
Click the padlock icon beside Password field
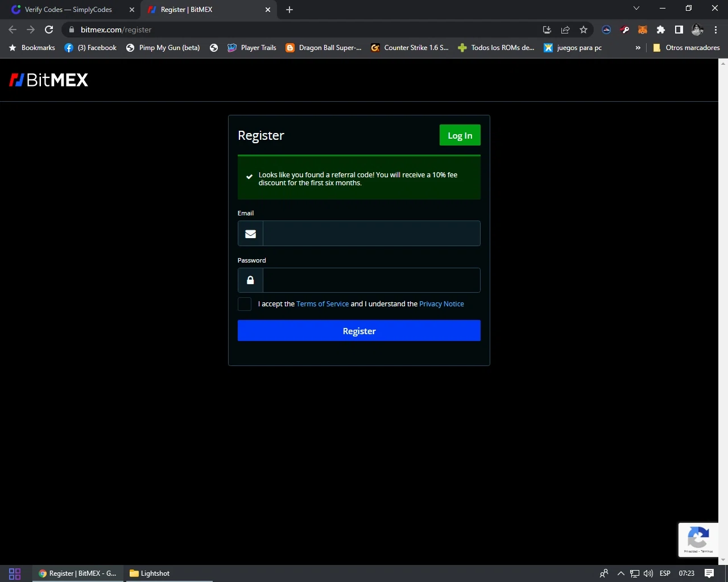[250, 280]
